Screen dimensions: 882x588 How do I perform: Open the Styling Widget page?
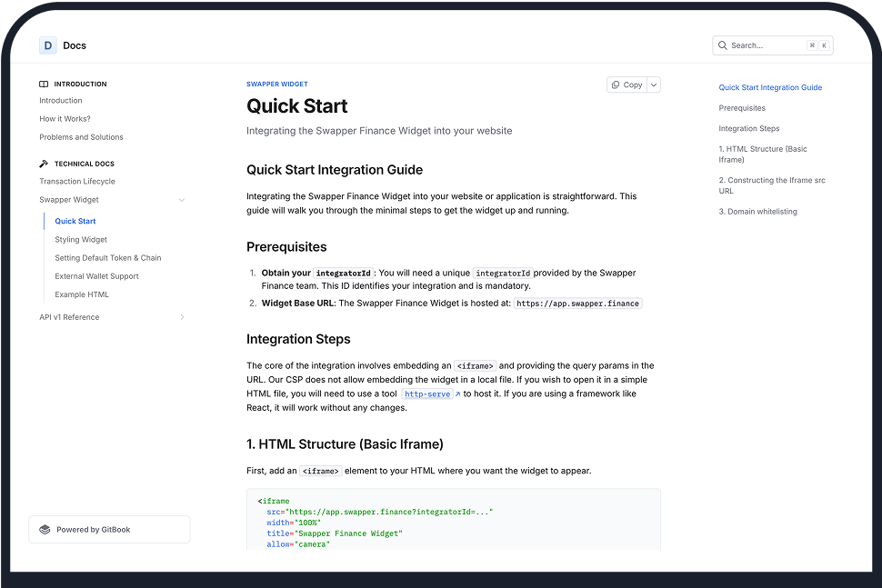click(x=81, y=240)
